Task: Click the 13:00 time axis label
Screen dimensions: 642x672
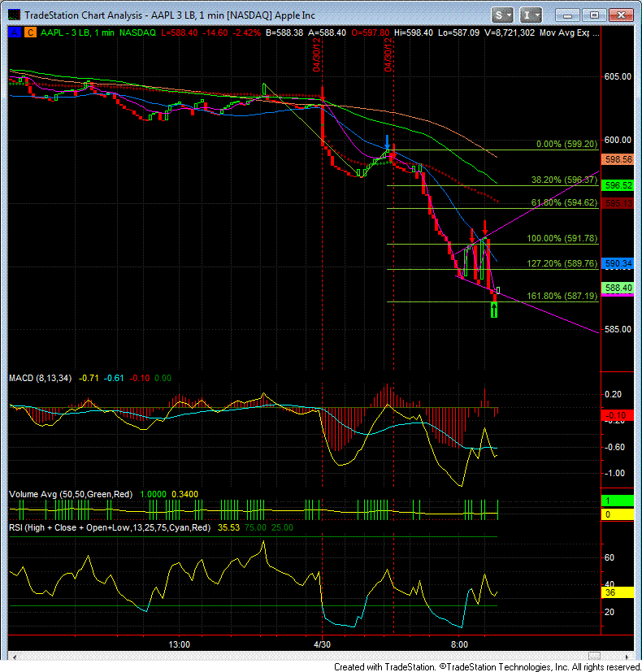Action: [x=179, y=644]
